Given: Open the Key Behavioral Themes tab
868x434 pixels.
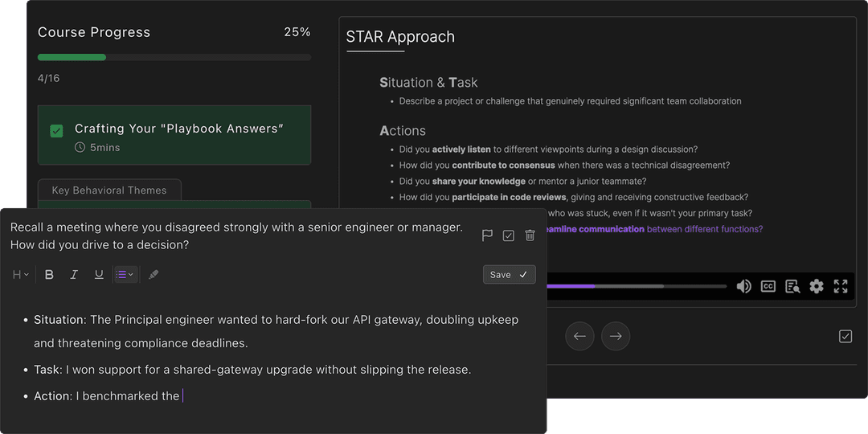Looking at the screenshot, I should click(109, 190).
